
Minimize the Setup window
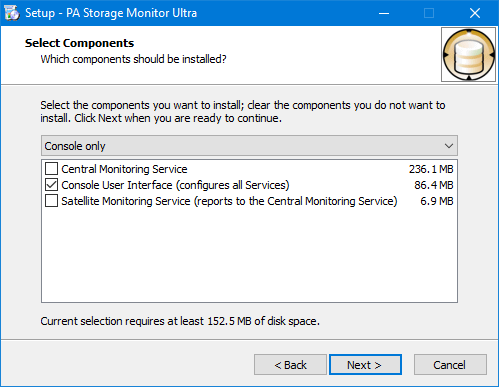tap(384, 13)
